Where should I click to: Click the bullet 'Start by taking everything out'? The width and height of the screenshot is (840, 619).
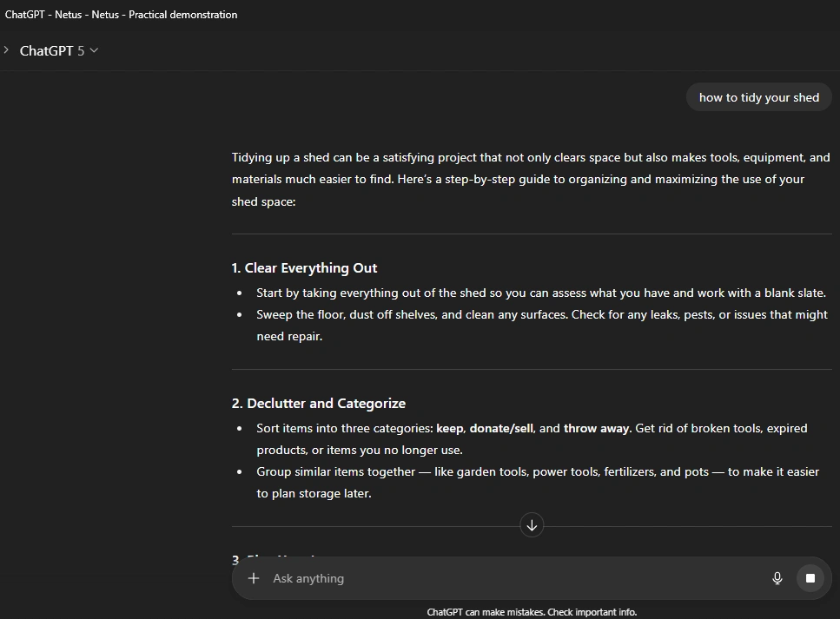(540, 293)
